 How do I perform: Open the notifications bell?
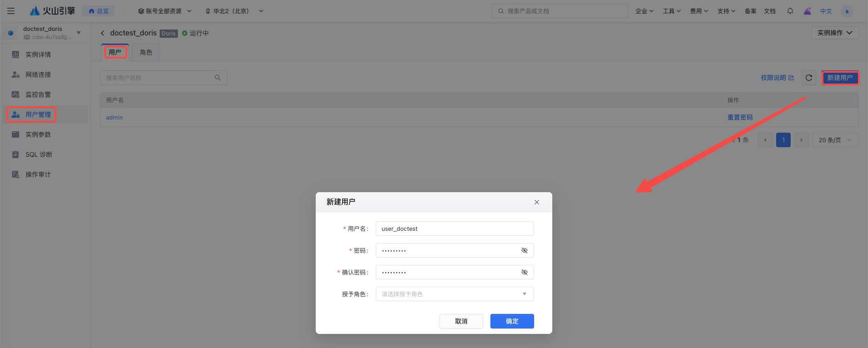pos(790,11)
